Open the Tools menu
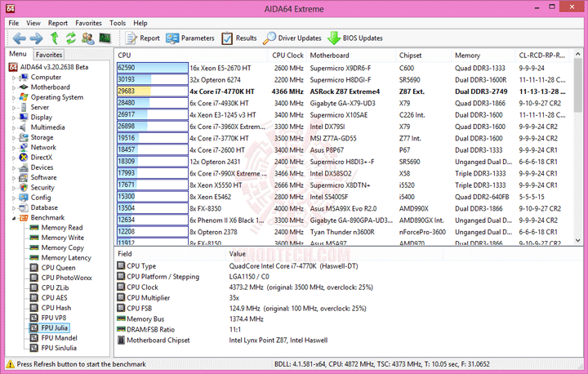The width and height of the screenshot is (588, 374). click(x=118, y=23)
